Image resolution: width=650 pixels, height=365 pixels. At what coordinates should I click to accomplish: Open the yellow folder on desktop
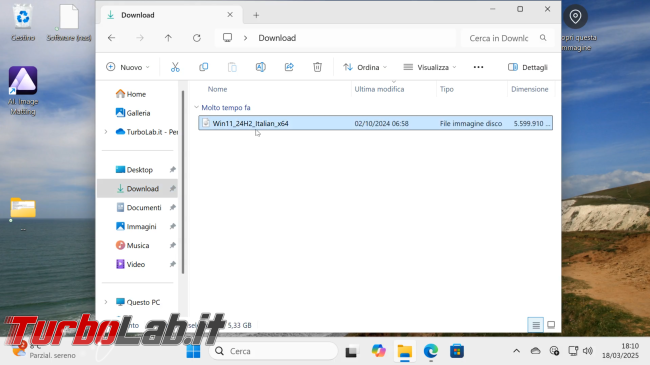23,208
